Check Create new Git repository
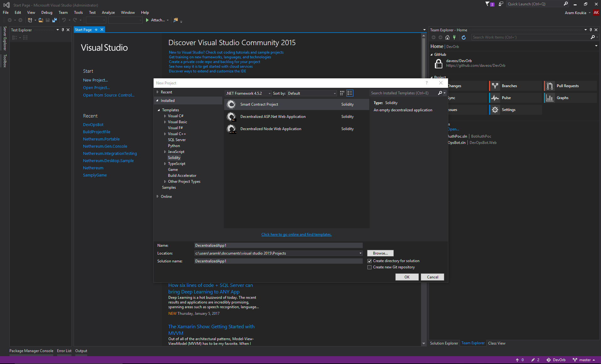 pyautogui.click(x=370, y=267)
